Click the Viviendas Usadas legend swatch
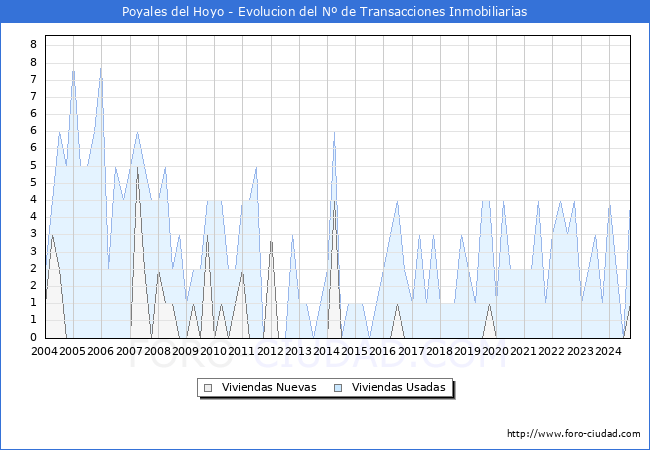Screen dimensions: 650x450 click(x=338, y=388)
